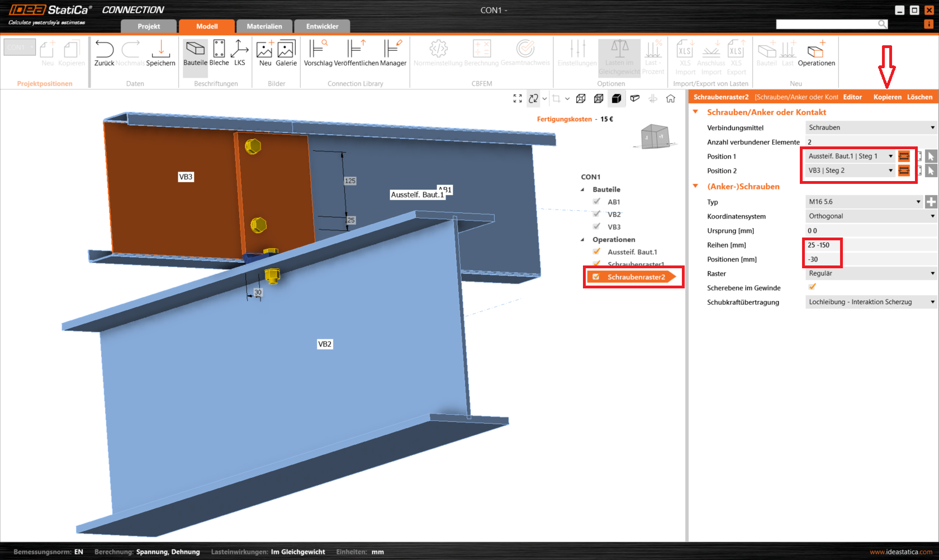
Task: Click the Speichern save icon
Action: 161,50
